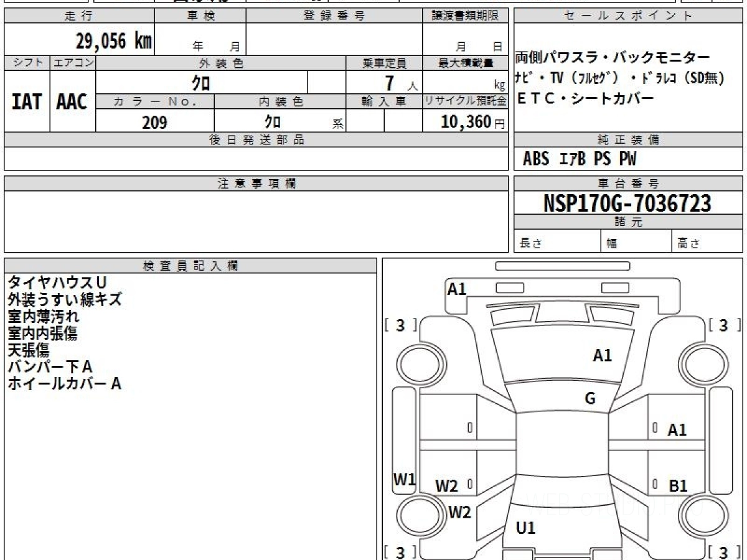
Task: Click the 年 月 inspection date cell
Action: [x=200, y=39]
